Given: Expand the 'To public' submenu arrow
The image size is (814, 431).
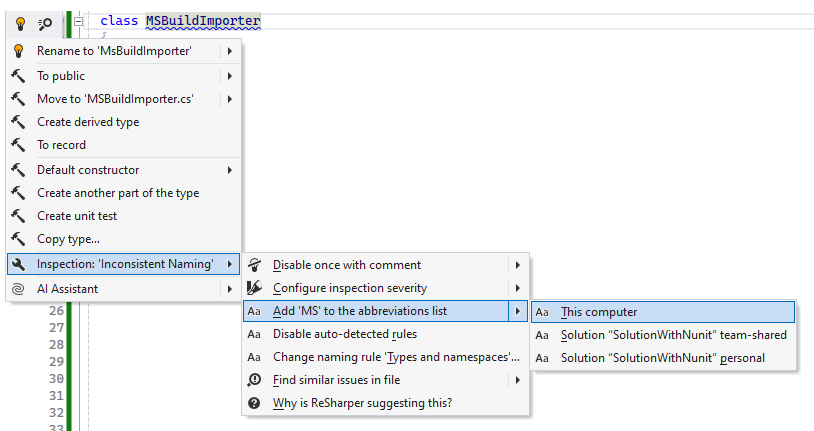Looking at the screenshot, I should tap(230, 76).
